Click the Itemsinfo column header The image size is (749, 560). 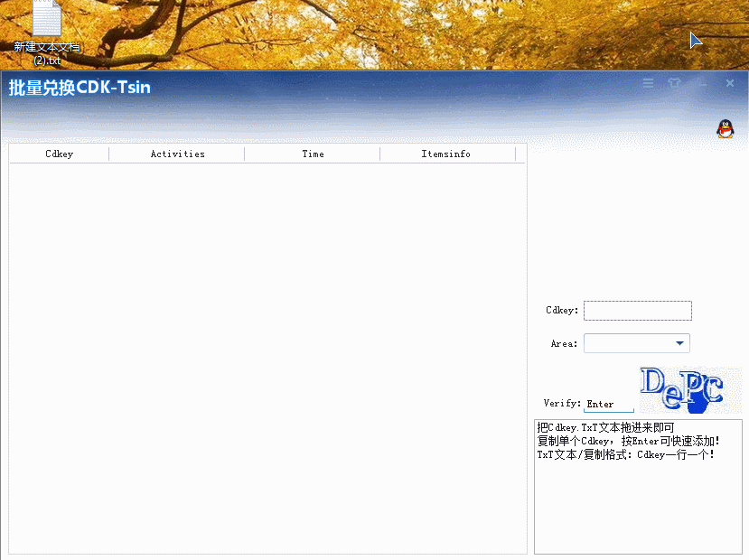[x=445, y=154]
